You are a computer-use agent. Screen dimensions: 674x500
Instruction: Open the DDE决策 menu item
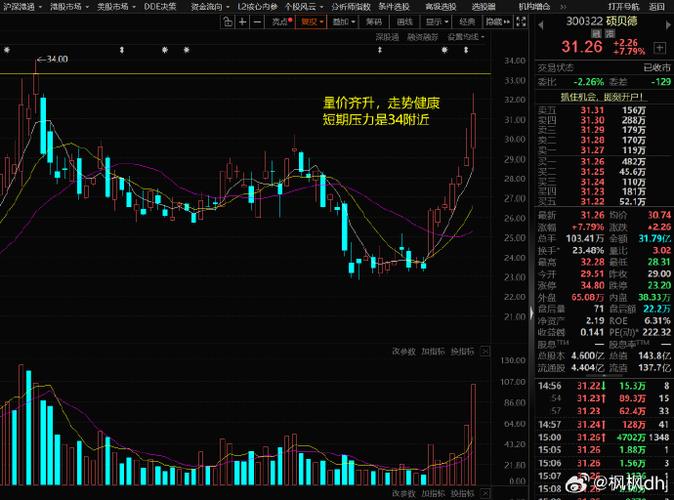(x=160, y=6)
